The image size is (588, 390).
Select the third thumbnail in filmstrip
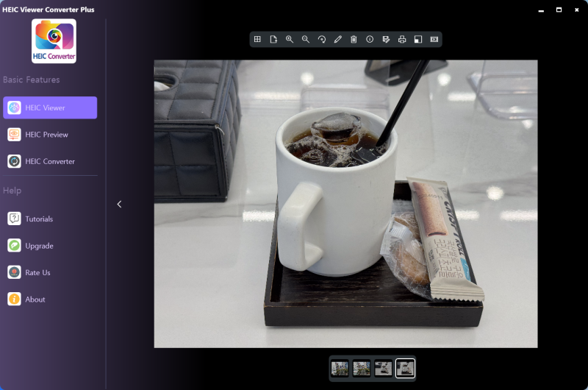[383, 368]
